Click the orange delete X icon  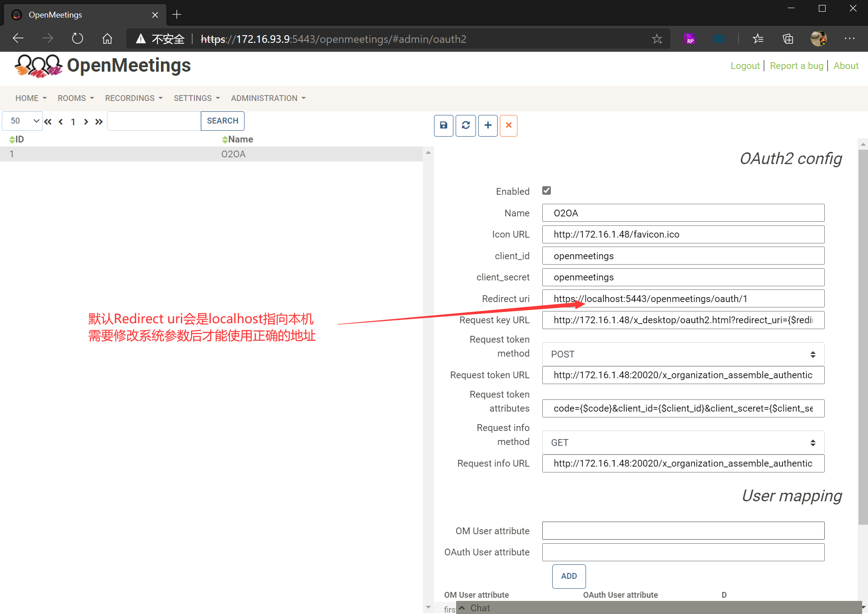(508, 125)
